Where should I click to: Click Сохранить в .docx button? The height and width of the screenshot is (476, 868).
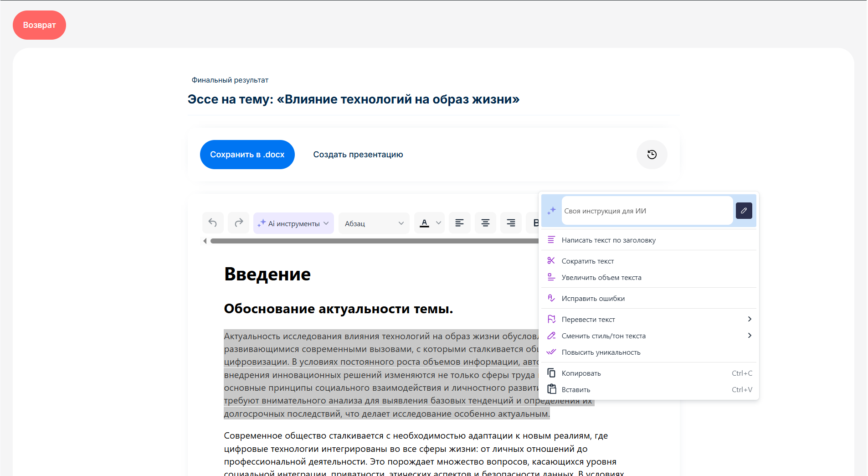click(x=247, y=155)
